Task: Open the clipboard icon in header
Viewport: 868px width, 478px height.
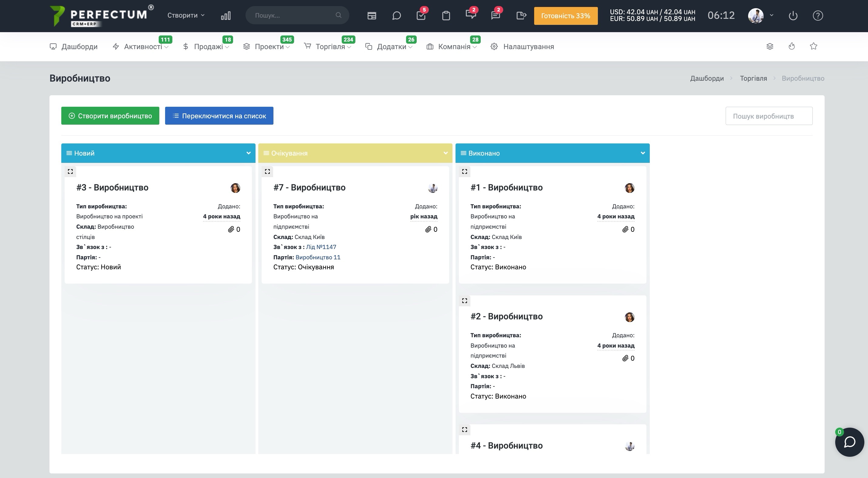Action: coord(446,15)
